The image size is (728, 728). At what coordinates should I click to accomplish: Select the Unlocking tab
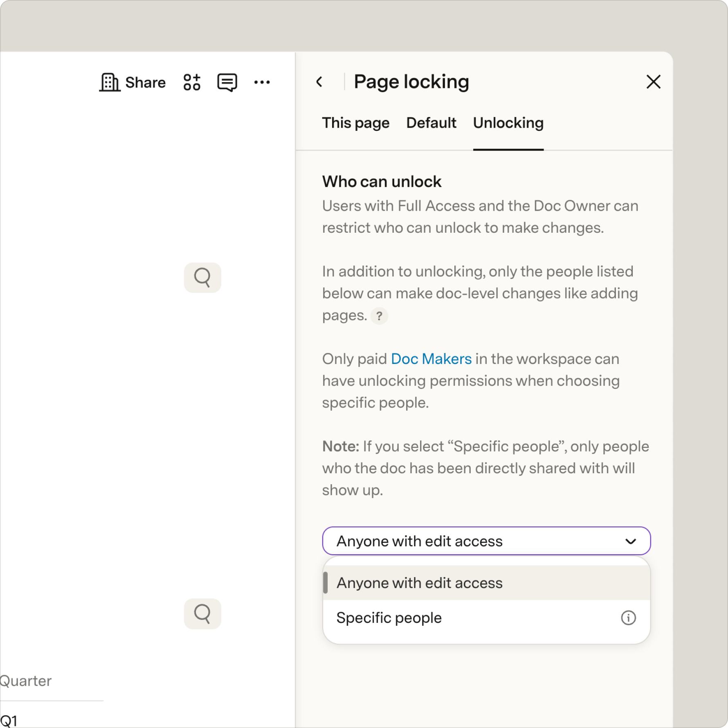(508, 123)
